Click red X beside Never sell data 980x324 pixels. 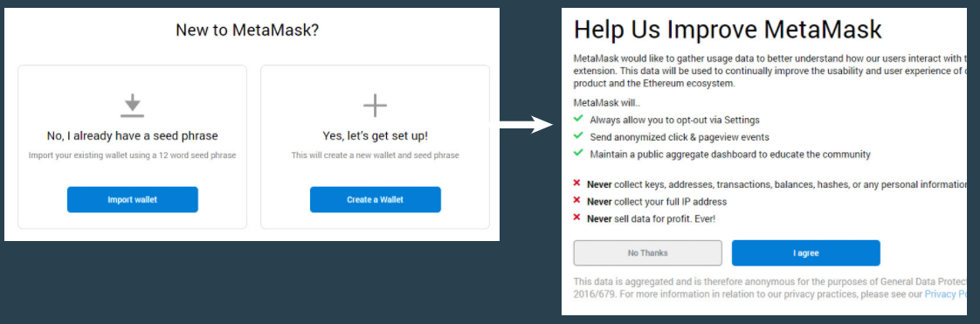pos(576,218)
